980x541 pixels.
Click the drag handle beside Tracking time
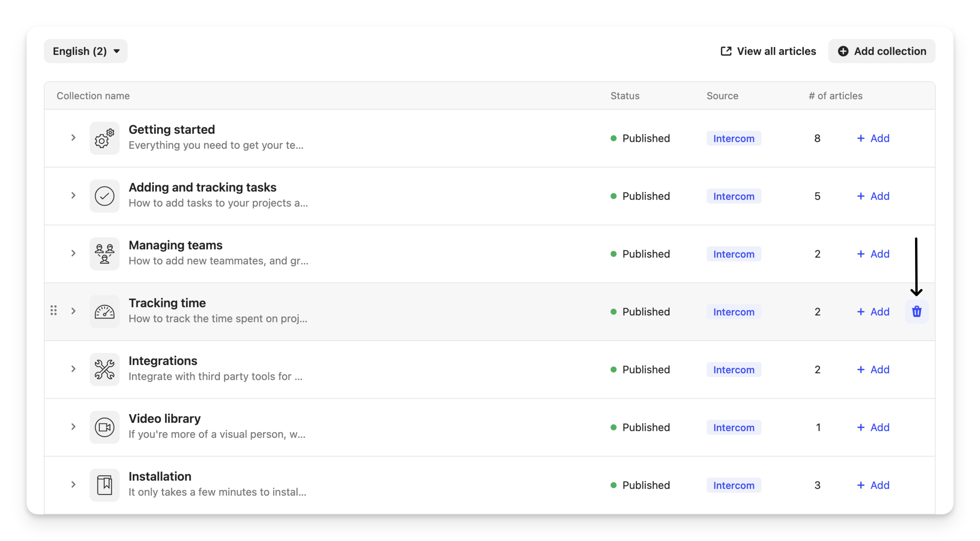coord(54,310)
